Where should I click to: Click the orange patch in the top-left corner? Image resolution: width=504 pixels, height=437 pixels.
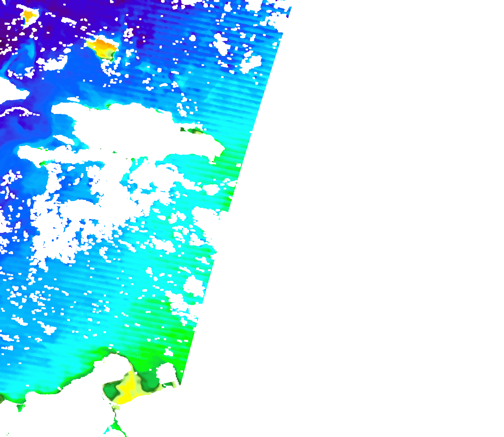click(x=29, y=15)
